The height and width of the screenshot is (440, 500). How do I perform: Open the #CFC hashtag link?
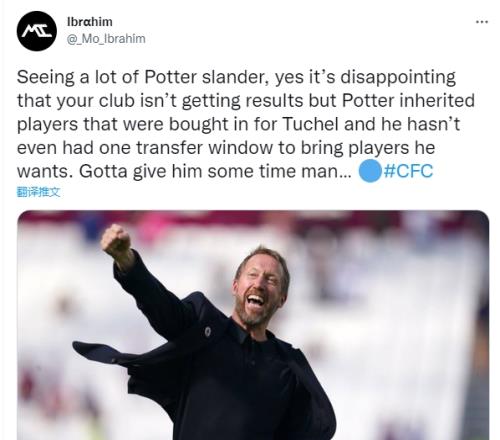[x=408, y=171]
